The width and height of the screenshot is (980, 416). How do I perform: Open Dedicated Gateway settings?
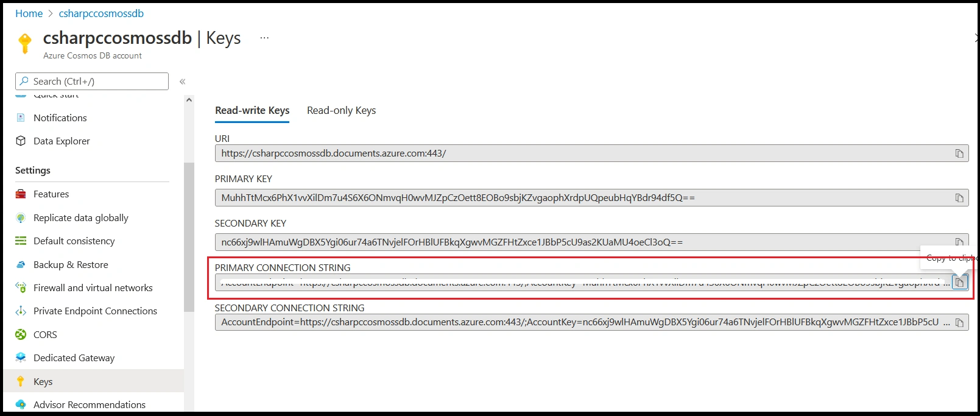pyautogui.click(x=74, y=358)
